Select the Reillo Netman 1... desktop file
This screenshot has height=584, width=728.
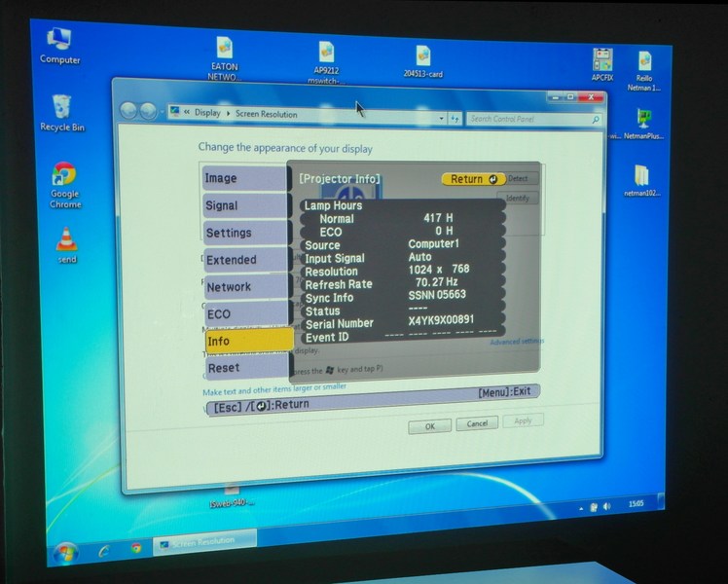[644, 70]
